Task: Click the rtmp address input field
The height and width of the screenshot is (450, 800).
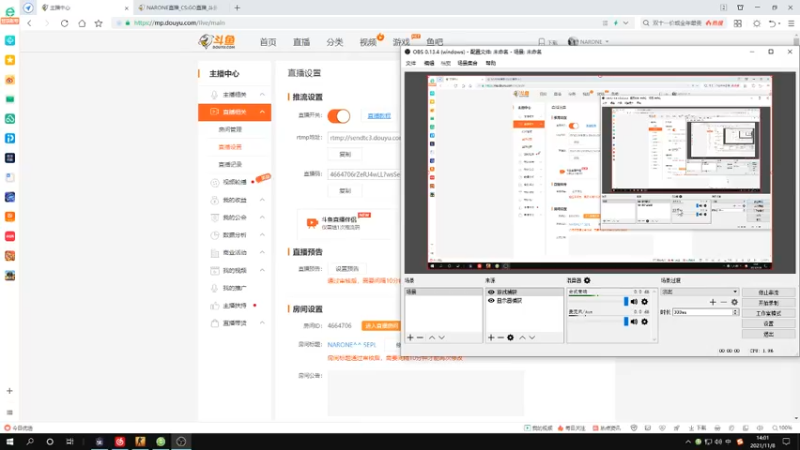Action: tap(364, 138)
